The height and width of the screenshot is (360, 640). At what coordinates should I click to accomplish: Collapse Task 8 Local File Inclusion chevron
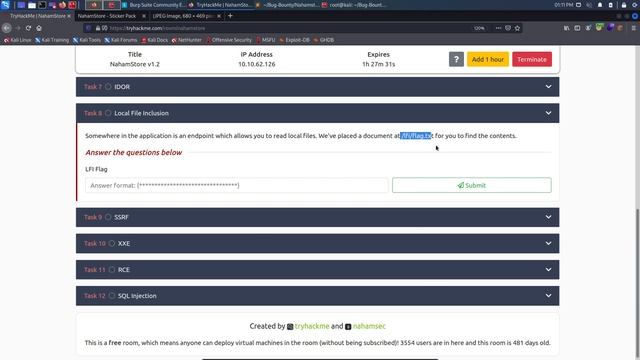[x=548, y=113]
